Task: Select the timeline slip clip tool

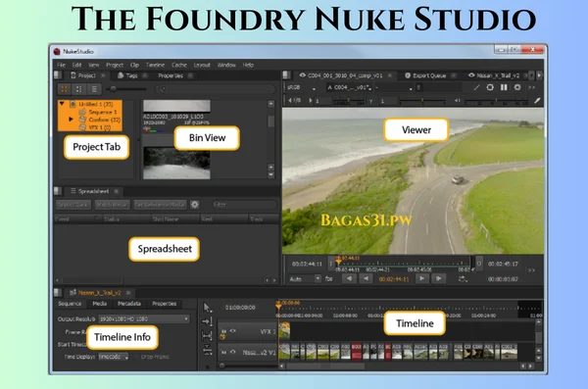Action: click(207, 335)
